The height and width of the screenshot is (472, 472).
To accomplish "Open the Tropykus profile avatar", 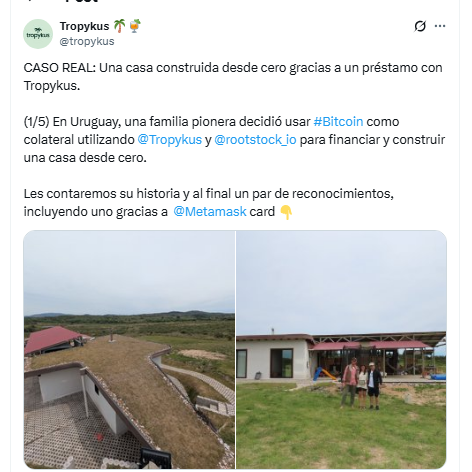I will (38, 34).
